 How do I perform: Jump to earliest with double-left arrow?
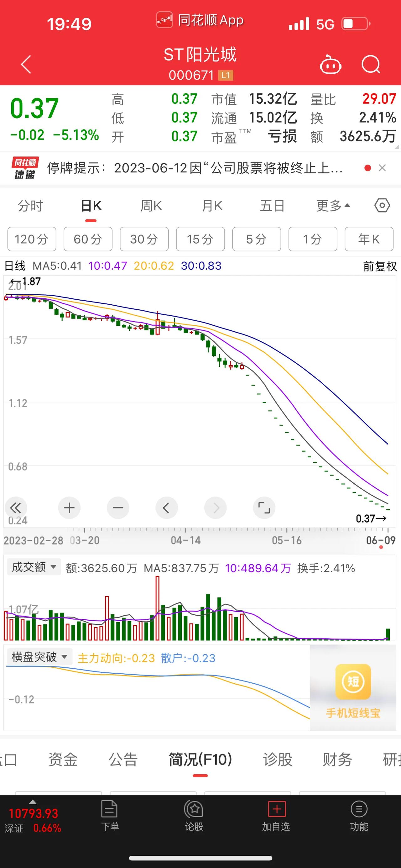15,508
